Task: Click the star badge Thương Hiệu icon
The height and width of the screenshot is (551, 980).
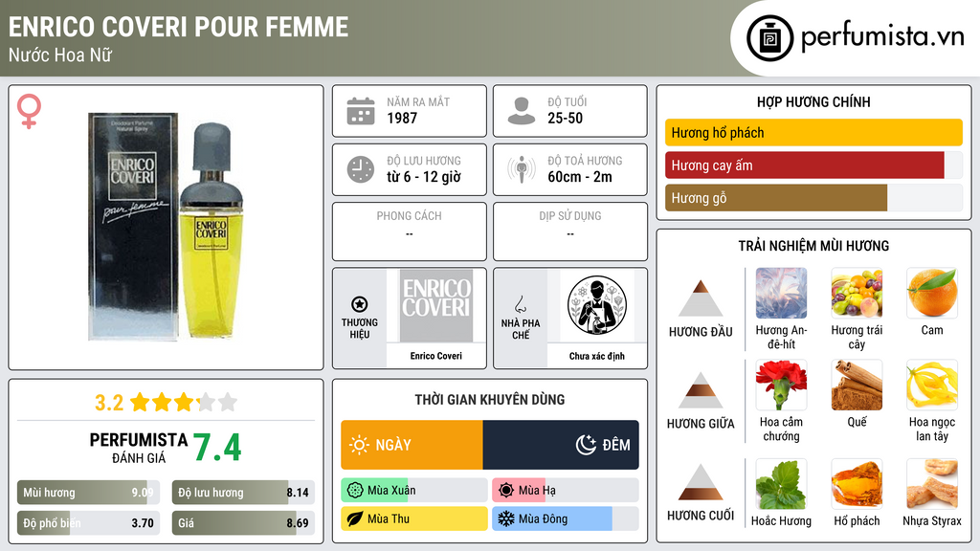Action: pos(360,304)
